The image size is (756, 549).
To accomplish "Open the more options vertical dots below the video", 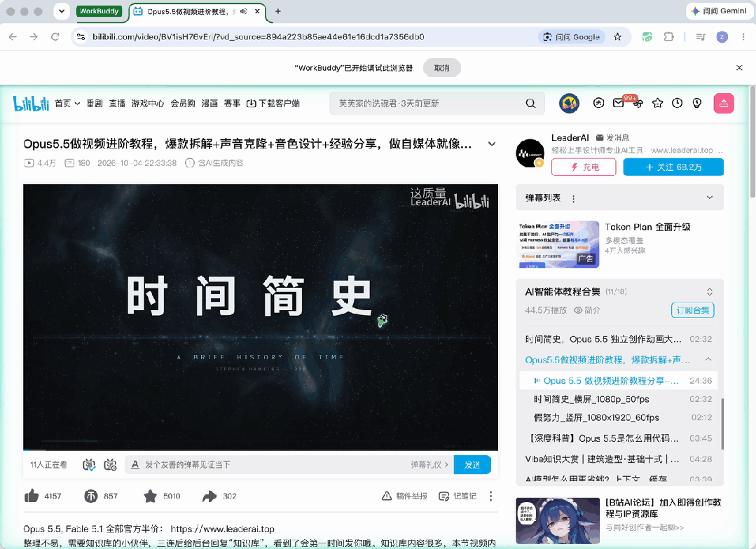I will [491, 496].
